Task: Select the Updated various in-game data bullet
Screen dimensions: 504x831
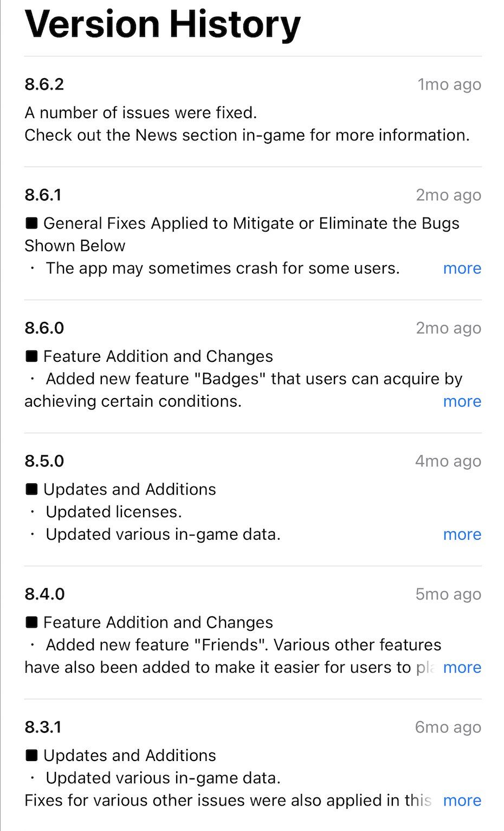Action: click(163, 534)
